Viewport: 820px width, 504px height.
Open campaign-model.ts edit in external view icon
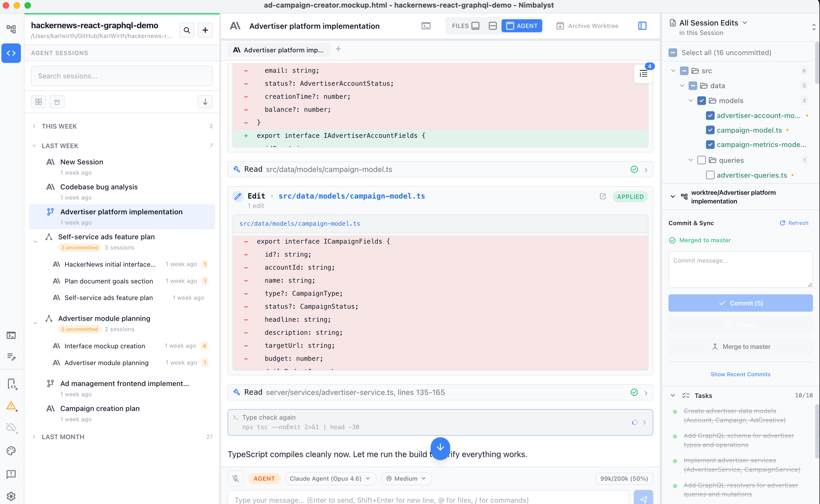pos(603,196)
